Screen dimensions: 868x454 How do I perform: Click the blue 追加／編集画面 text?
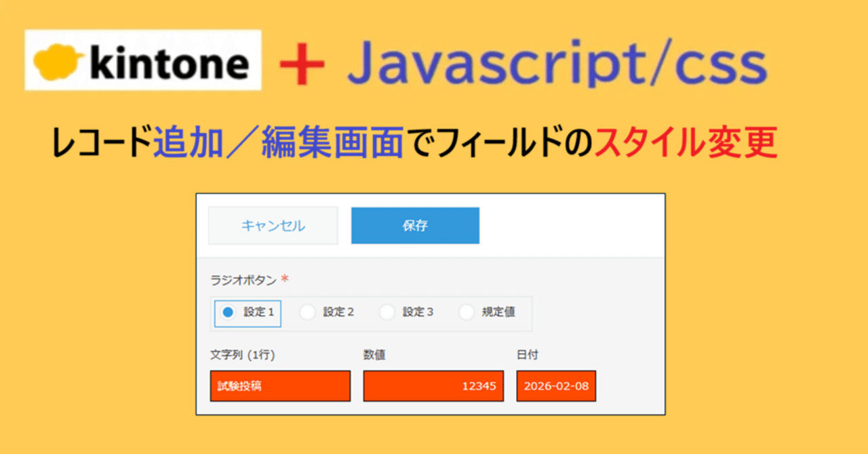pyautogui.click(x=278, y=144)
